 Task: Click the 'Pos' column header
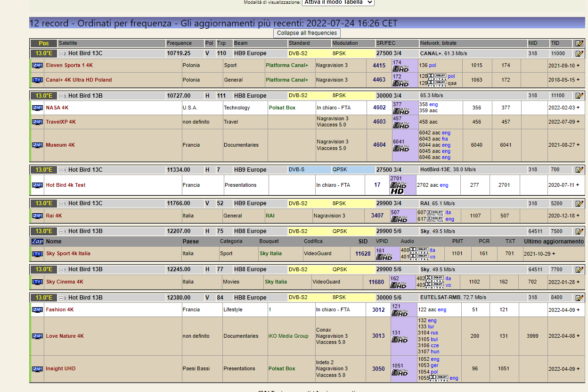pyautogui.click(x=44, y=43)
